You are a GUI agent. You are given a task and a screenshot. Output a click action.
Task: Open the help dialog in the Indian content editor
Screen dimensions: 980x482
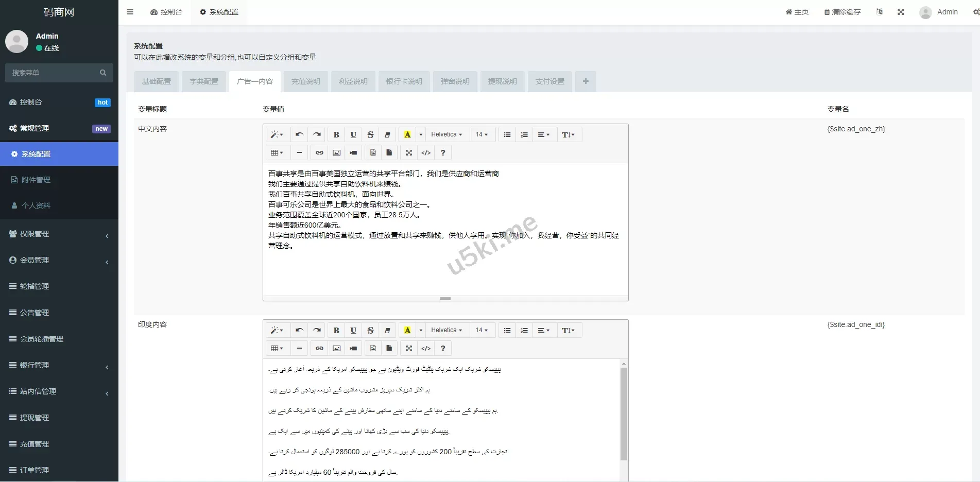click(443, 349)
